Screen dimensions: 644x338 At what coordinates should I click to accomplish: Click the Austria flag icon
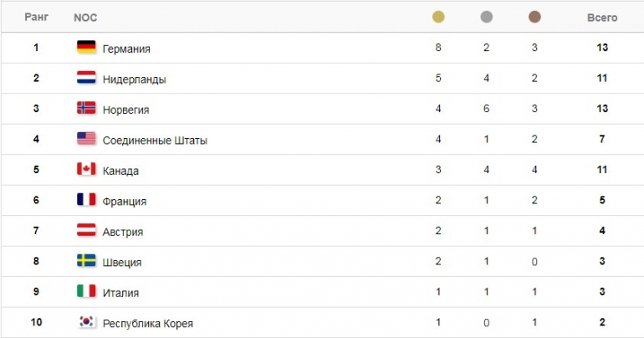[86, 230]
